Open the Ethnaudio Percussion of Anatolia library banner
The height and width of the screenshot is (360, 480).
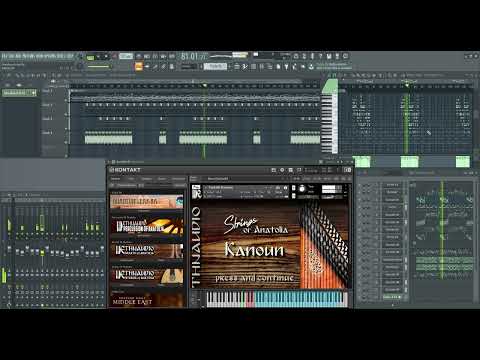147,227
